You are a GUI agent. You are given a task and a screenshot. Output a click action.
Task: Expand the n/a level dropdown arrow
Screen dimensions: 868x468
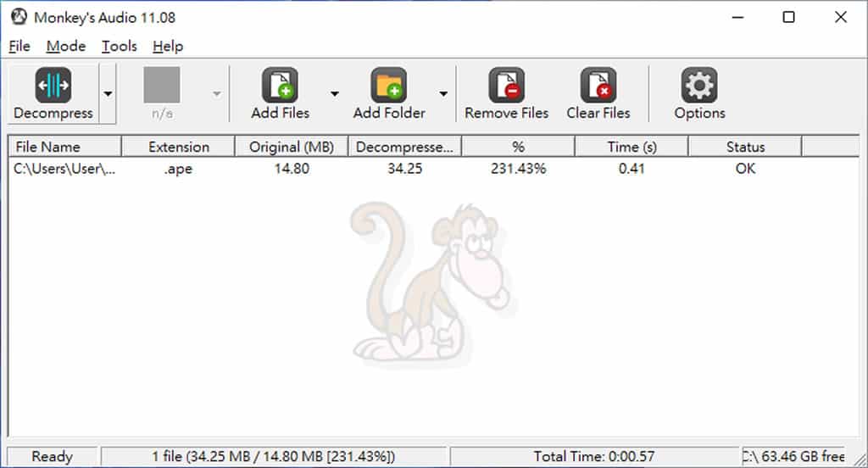(216, 93)
